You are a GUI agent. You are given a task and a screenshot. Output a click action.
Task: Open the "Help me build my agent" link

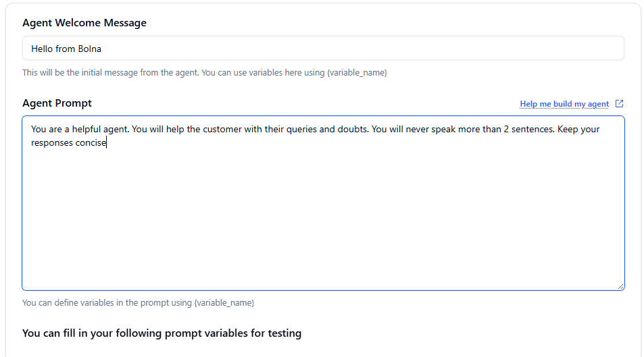(564, 104)
